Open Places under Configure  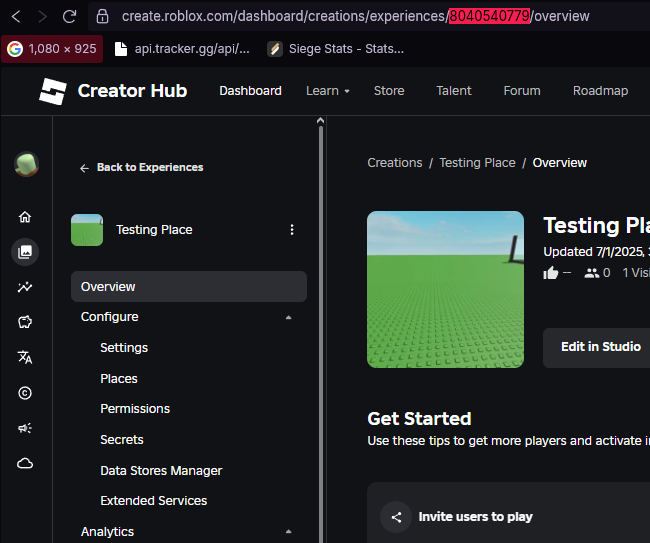119,378
